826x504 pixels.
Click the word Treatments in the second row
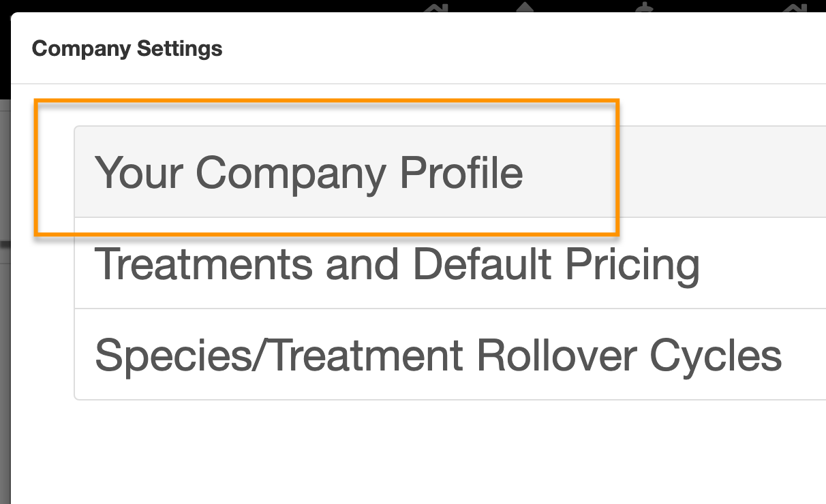coord(204,264)
